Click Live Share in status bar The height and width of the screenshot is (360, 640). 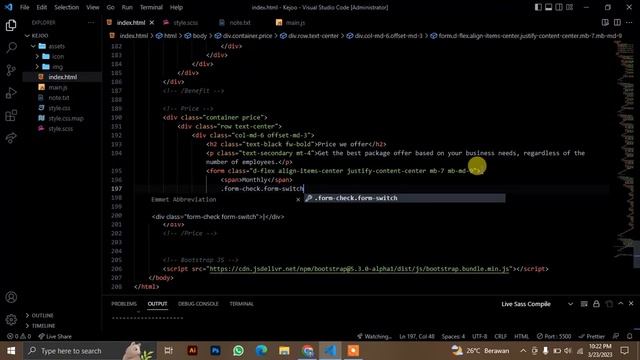tap(55, 336)
